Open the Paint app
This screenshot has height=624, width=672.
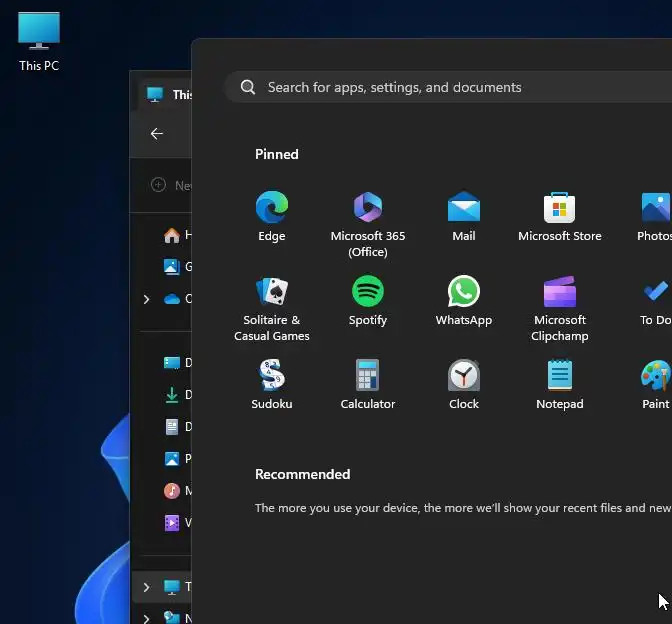click(656, 384)
